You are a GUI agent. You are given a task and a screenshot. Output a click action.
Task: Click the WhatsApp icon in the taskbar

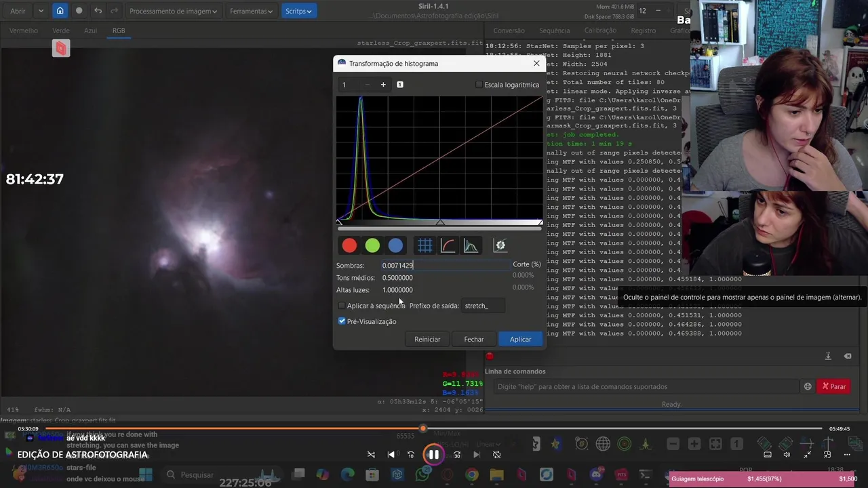[x=422, y=475]
